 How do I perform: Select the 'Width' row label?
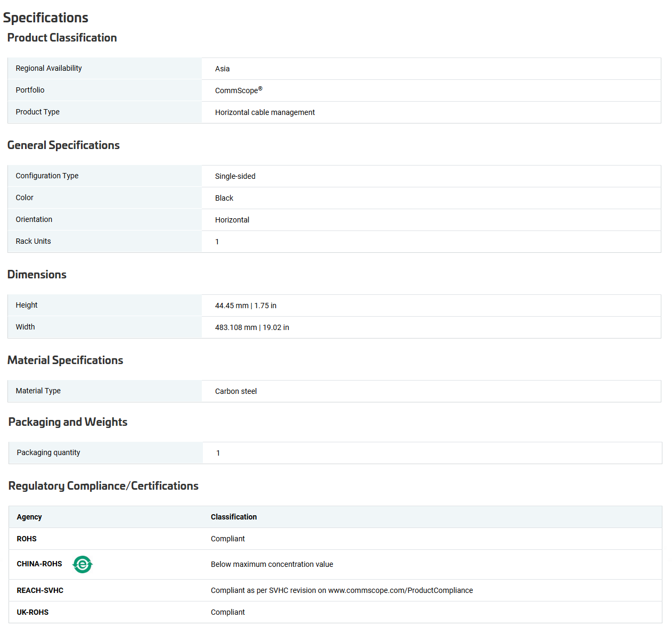pos(26,327)
